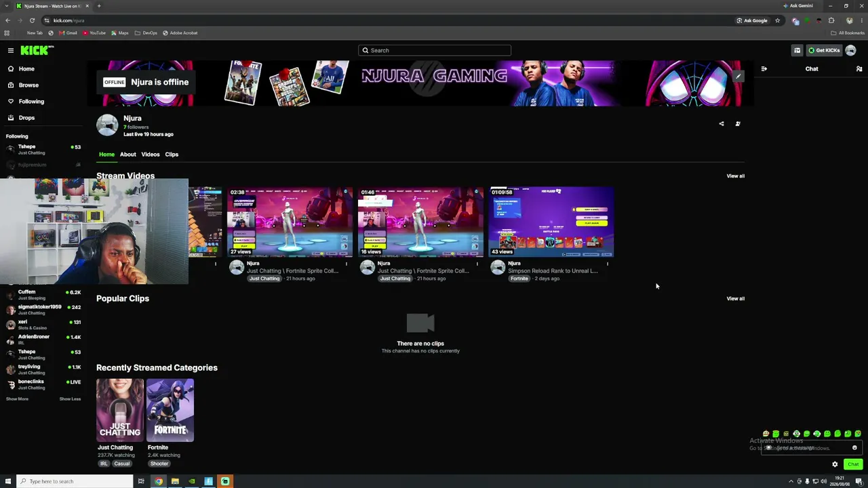
Task: Open the 02:38 Fortnite Sprite video thumbnail
Action: 290,222
